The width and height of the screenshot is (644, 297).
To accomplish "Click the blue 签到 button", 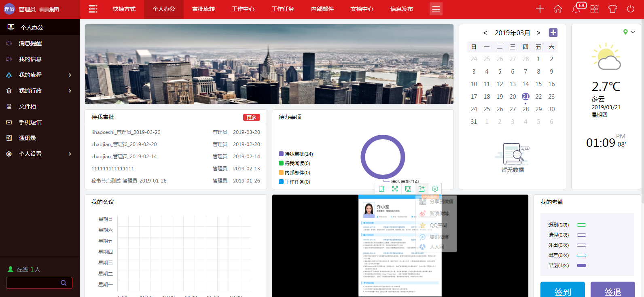I will click(x=562, y=291).
